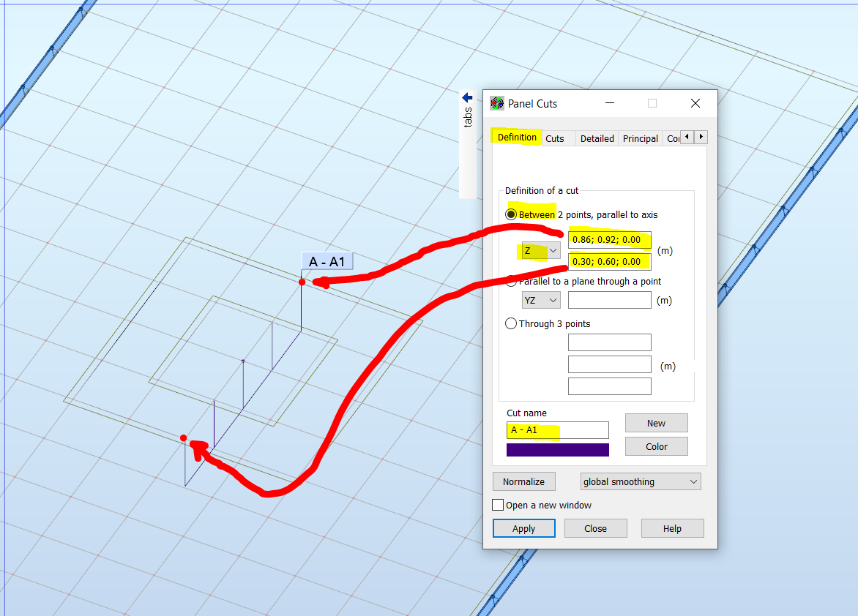Edit the cut name field 'A - A1'
Image resolution: width=858 pixels, height=616 pixels.
pyautogui.click(x=558, y=430)
